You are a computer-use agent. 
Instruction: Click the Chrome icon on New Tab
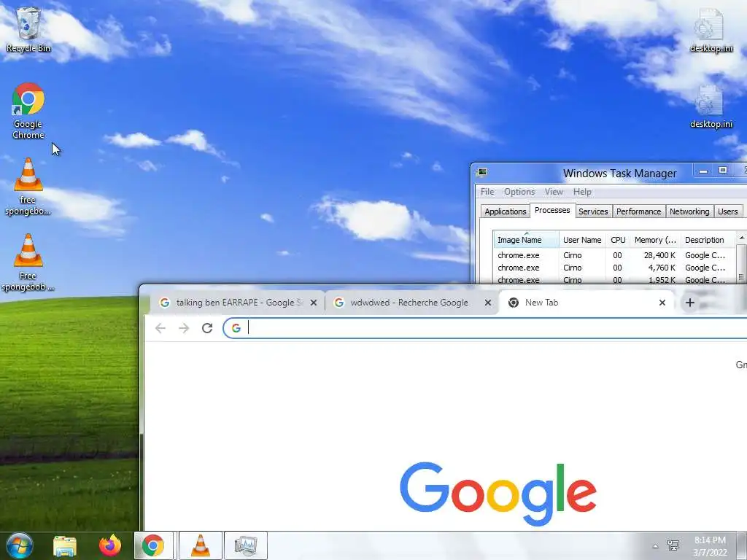coord(513,303)
